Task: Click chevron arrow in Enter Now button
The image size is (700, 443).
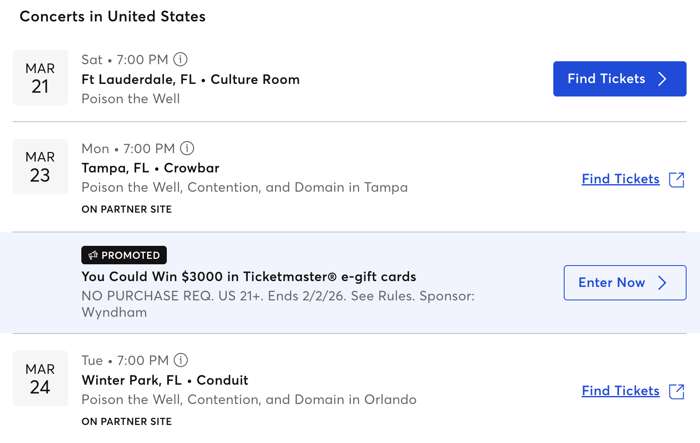Action: point(662,283)
